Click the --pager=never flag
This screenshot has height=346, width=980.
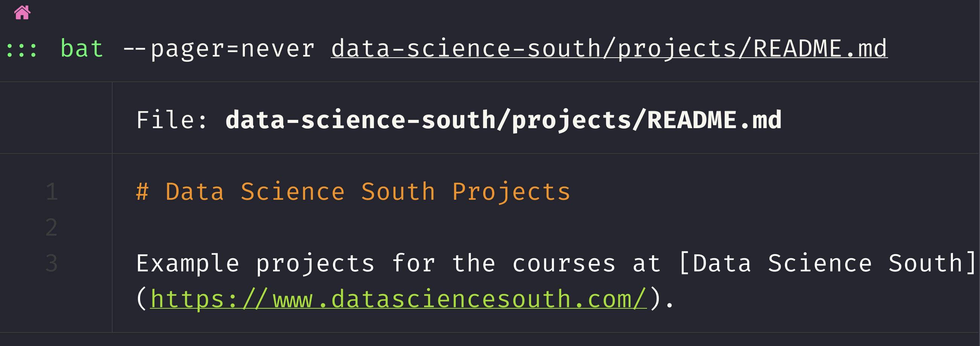[219, 49]
